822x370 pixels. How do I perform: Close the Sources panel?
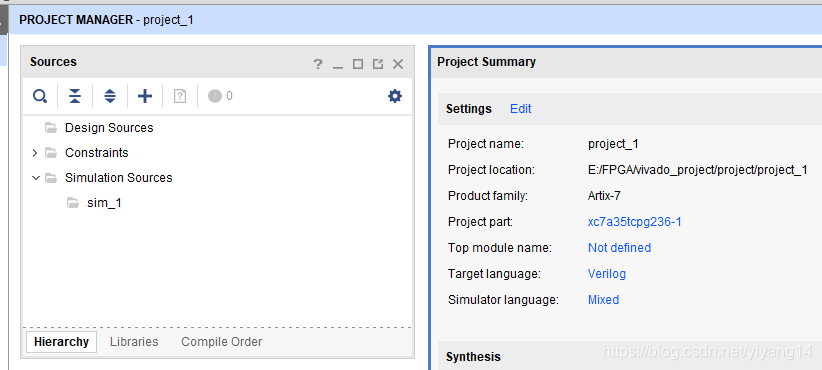tap(398, 64)
